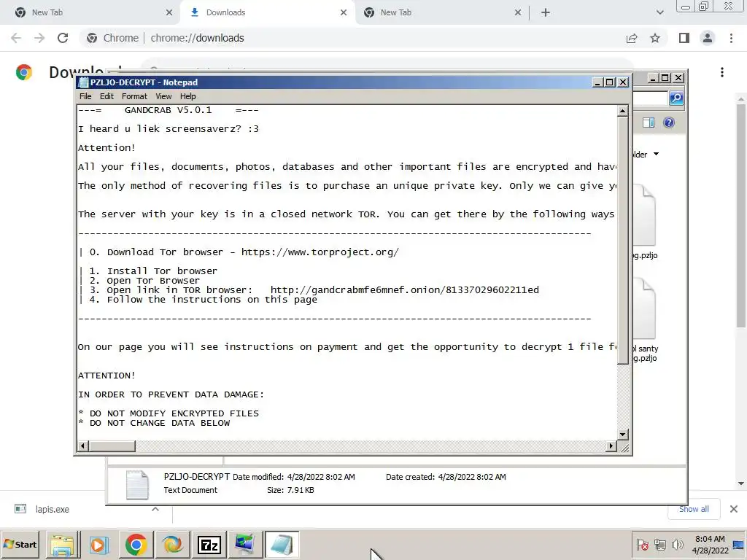Reload the Chrome page

coord(63,38)
